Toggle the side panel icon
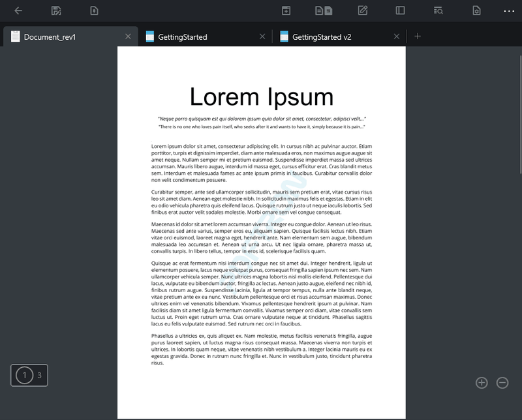The width and height of the screenshot is (522, 420). coord(400,10)
